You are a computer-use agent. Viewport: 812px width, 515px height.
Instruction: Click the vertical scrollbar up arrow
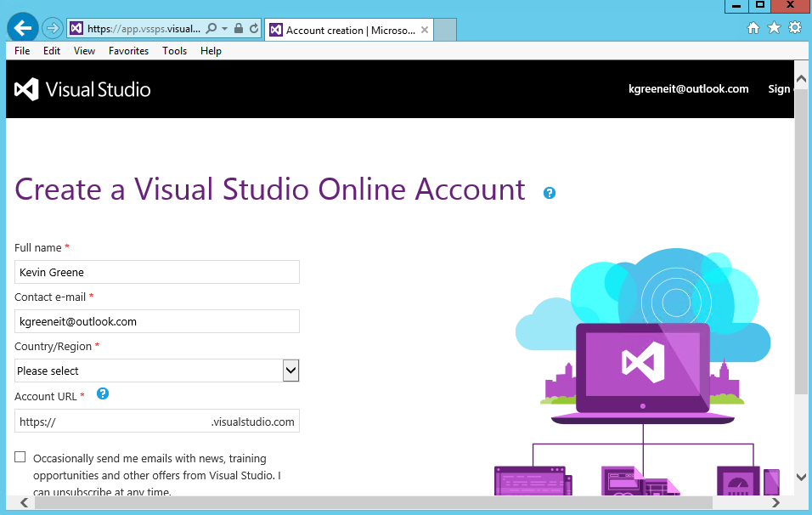[801, 79]
